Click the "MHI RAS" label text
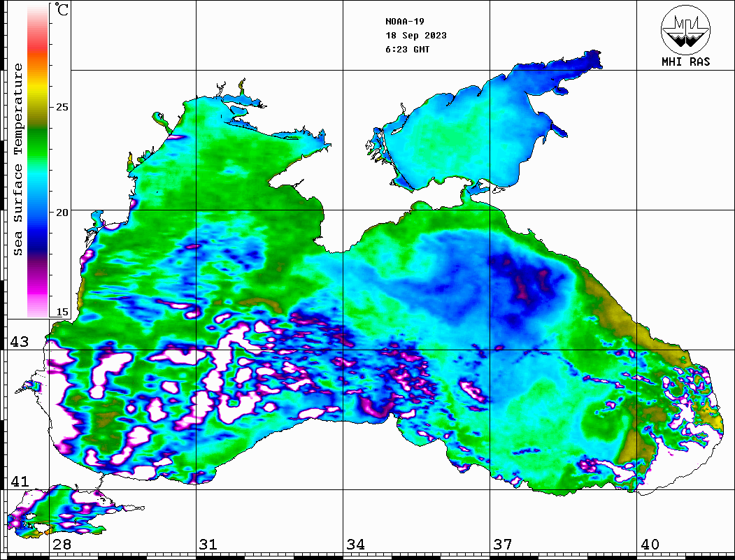This screenshot has height=560, width=735. click(685, 62)
